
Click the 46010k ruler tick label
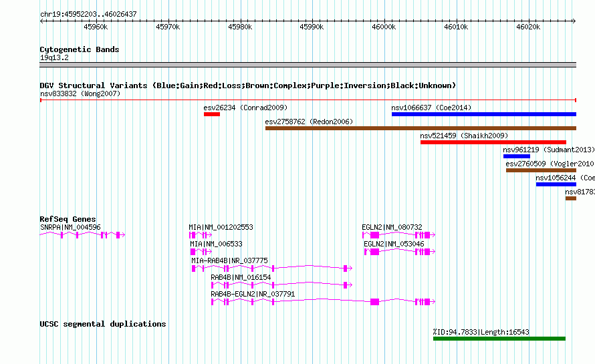tap(456, 27)
